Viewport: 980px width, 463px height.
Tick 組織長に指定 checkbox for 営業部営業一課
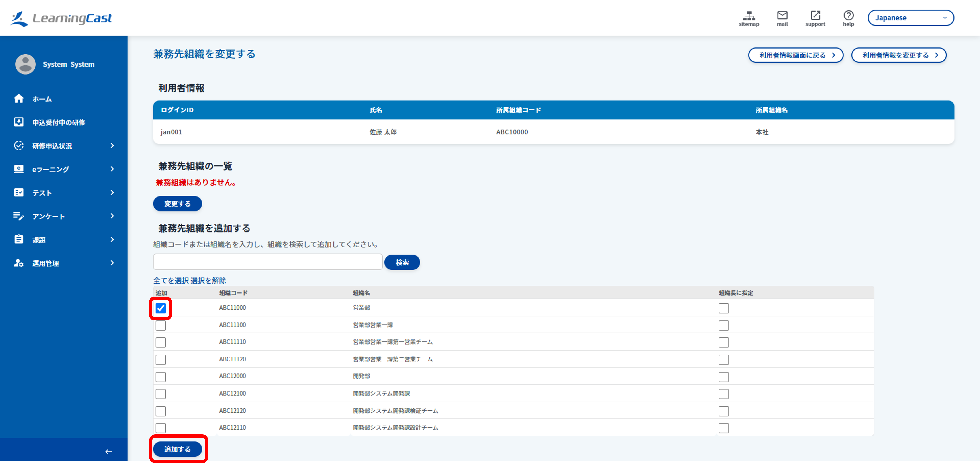(x=723, y=325)
